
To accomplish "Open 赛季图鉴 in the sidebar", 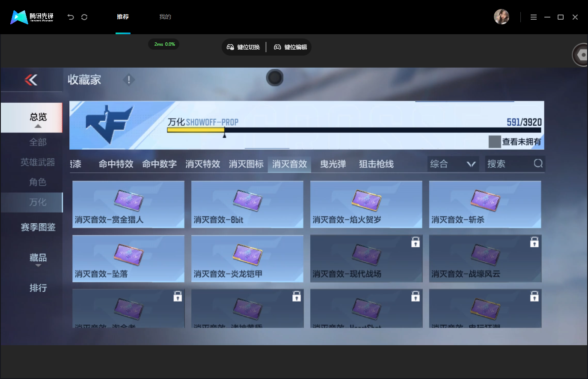I will [x=38, y=227].
